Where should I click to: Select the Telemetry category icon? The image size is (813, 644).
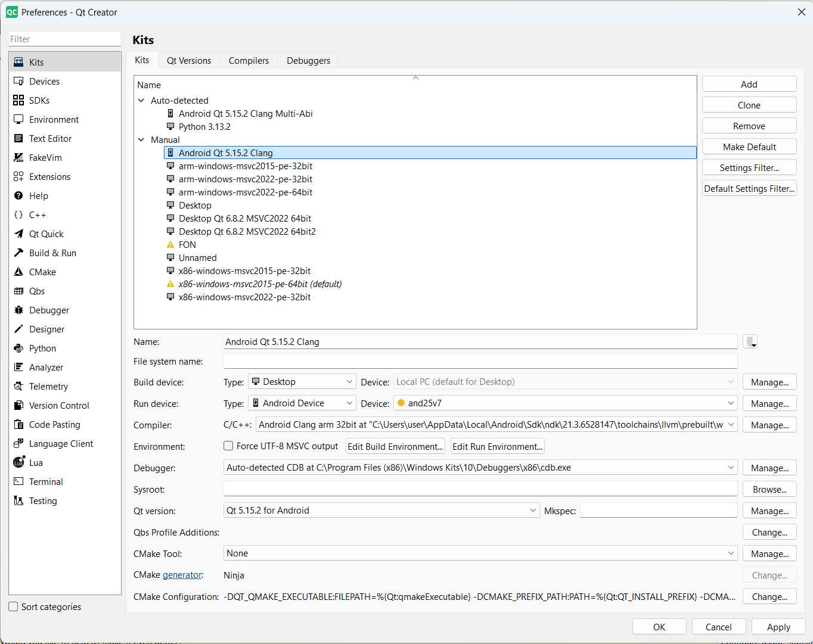(18, 386)
